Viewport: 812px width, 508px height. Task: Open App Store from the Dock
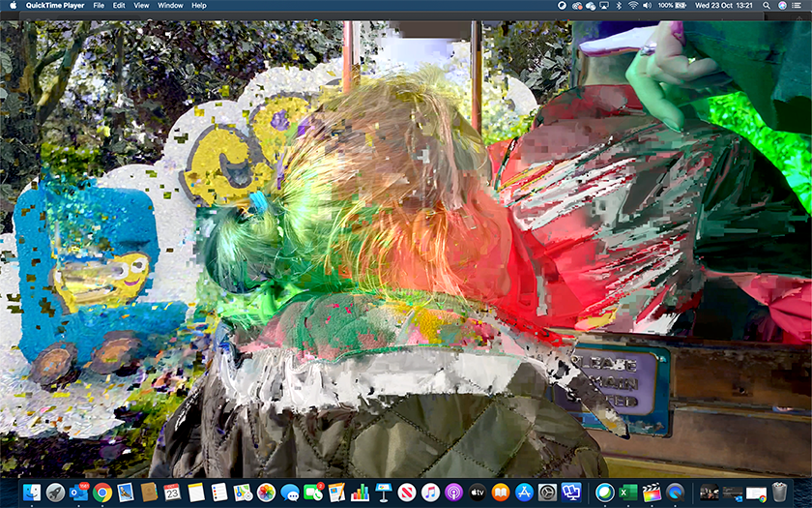coord(524,492)
